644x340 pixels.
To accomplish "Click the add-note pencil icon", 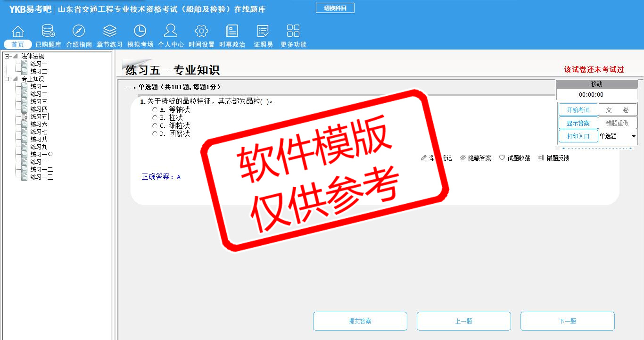I will [423, 158].
